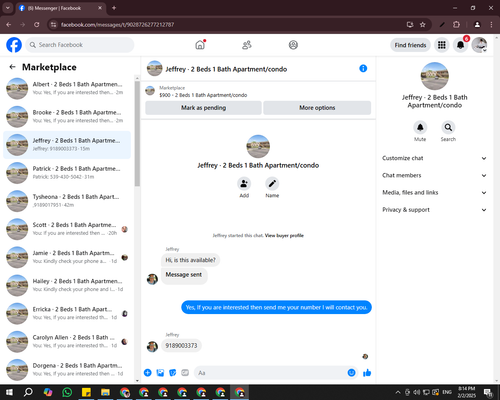Open Windows Start menu
This screenshot has width=500, height=400.
click(9, 392)
